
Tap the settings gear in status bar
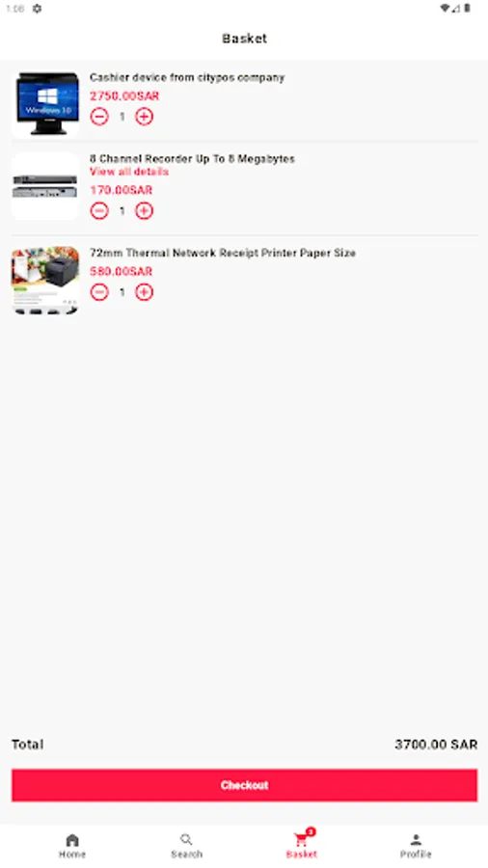coord(37,9)
